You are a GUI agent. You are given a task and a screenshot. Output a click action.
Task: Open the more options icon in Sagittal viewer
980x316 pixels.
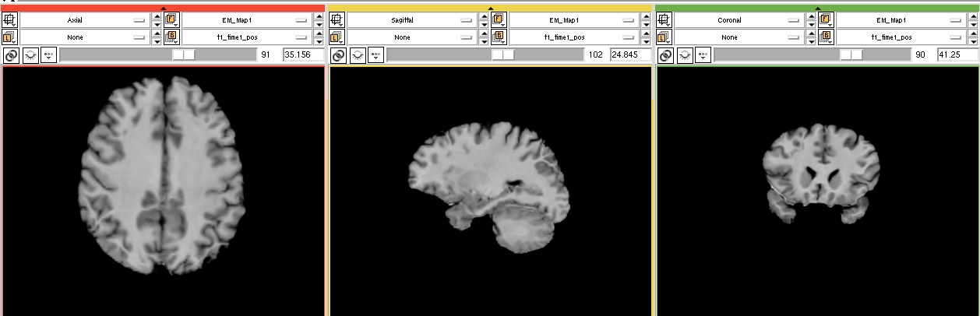(x=375, y=55)
